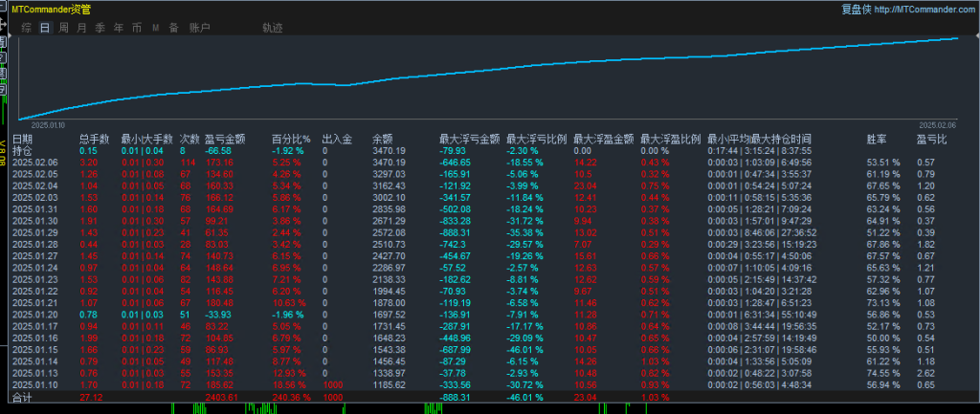Screen dimensions: 980x414
Task: Click the floating loss value -646.65
Action: 457,162
